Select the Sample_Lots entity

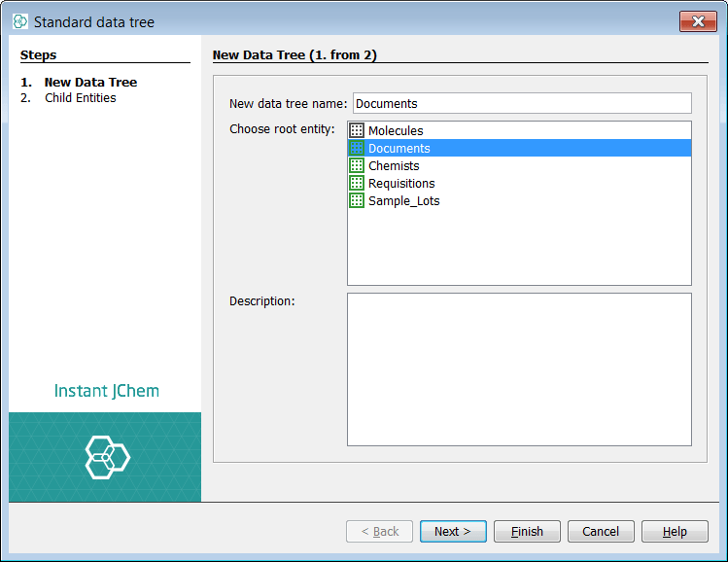click(x=403, y=200)
